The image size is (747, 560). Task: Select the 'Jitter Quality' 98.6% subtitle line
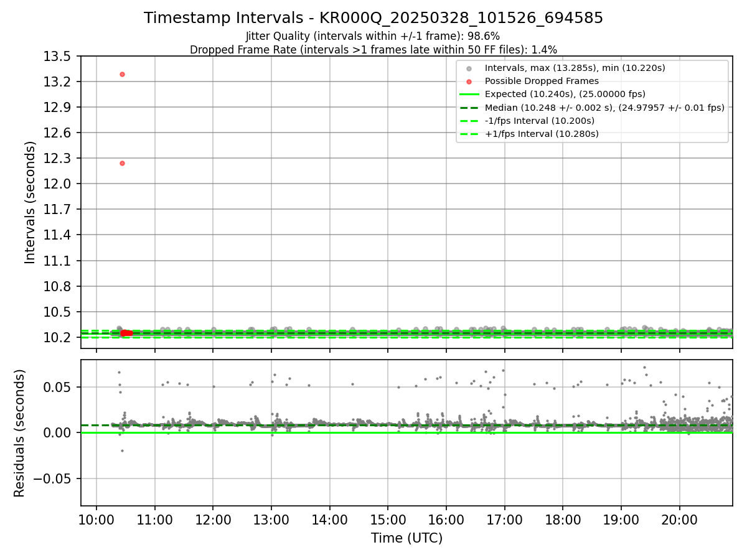(x=374, y=36)
